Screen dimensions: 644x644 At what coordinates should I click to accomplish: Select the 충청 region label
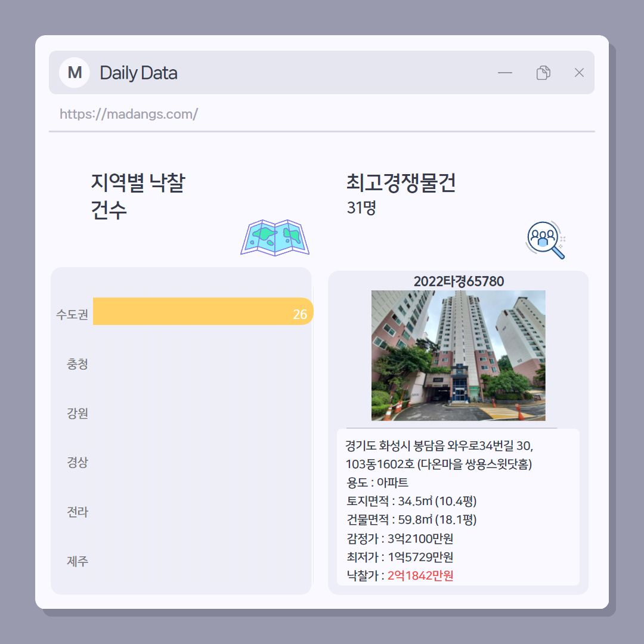pyautogui.click(x=77, y=364)
